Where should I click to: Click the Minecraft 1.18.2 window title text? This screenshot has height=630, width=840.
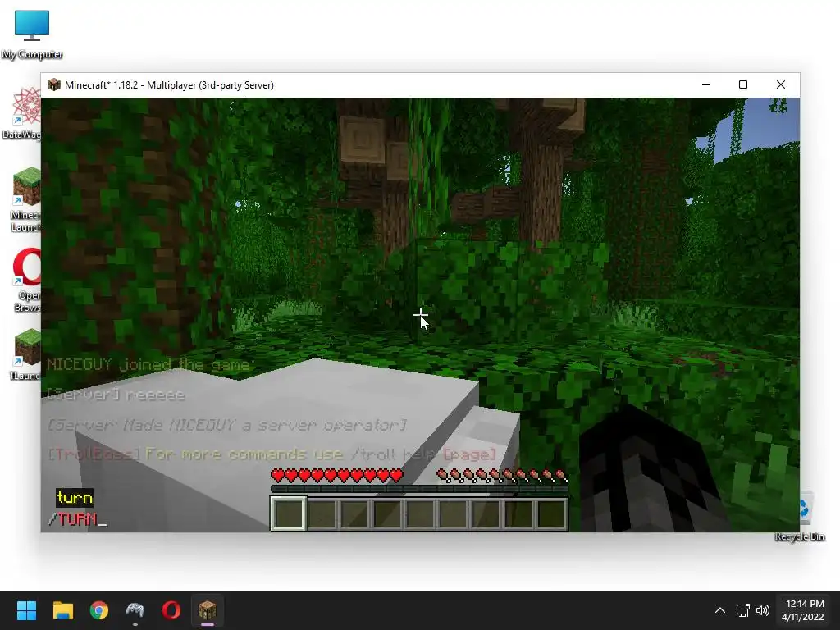coord(169,85)
